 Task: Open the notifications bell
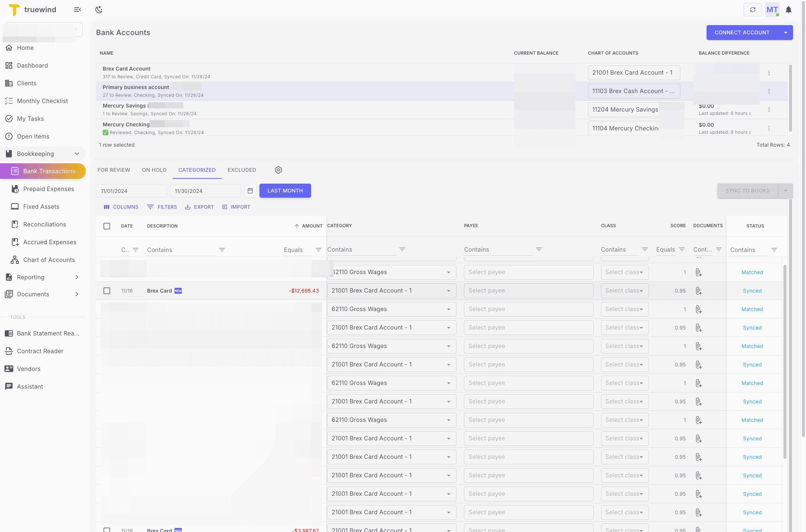pos(789,10)
